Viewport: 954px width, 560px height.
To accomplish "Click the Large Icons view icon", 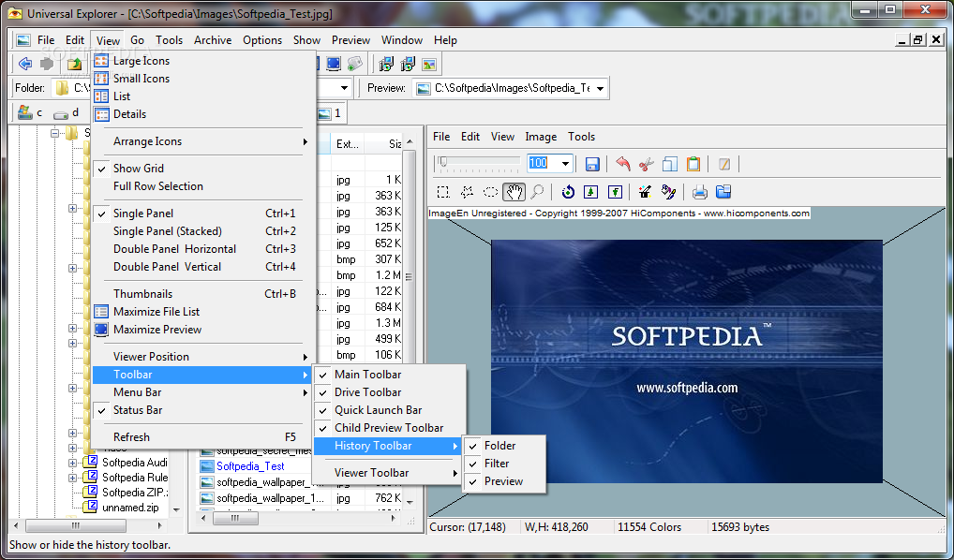I will tap(101, 61).
